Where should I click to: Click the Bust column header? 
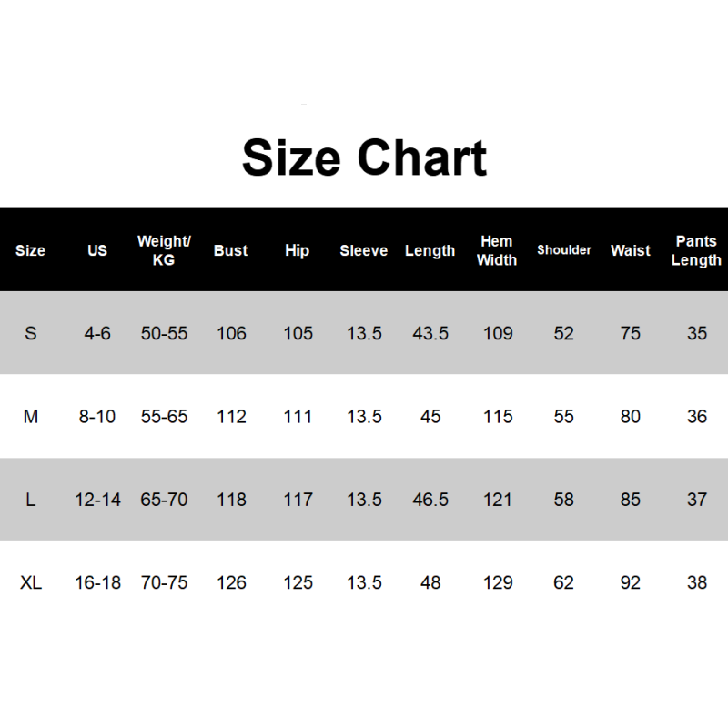tap(230, 250)
